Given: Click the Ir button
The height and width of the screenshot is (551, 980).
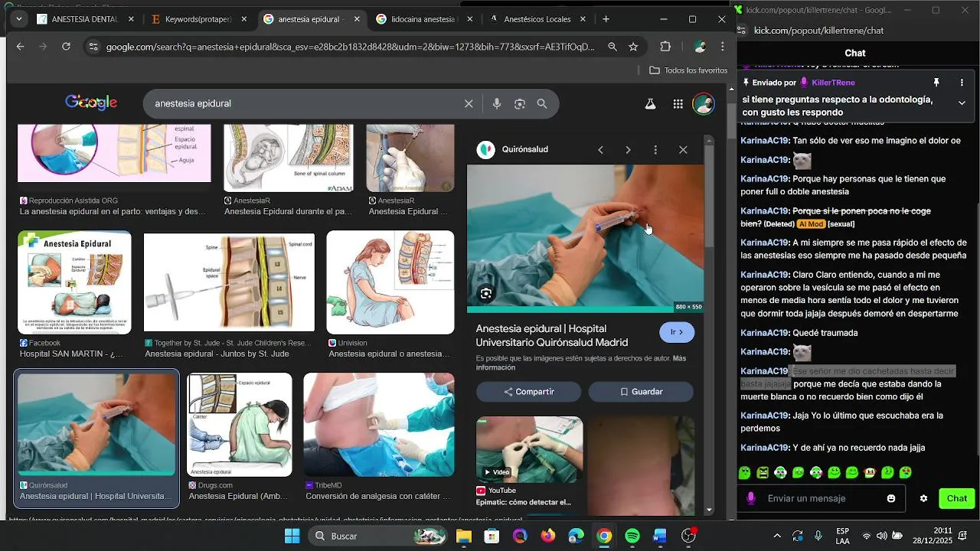Looking at the screenshot, I should click(677, 332).
